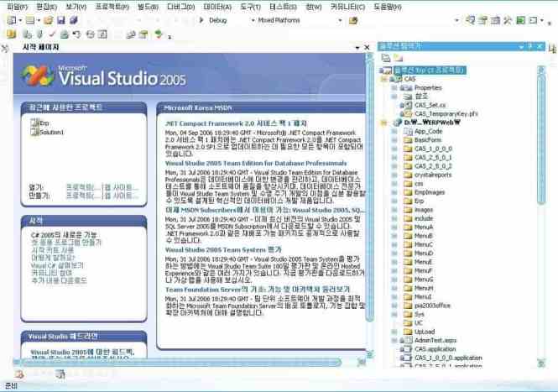
Task: Open the 편집(E) menu
Action: [46, 7]
